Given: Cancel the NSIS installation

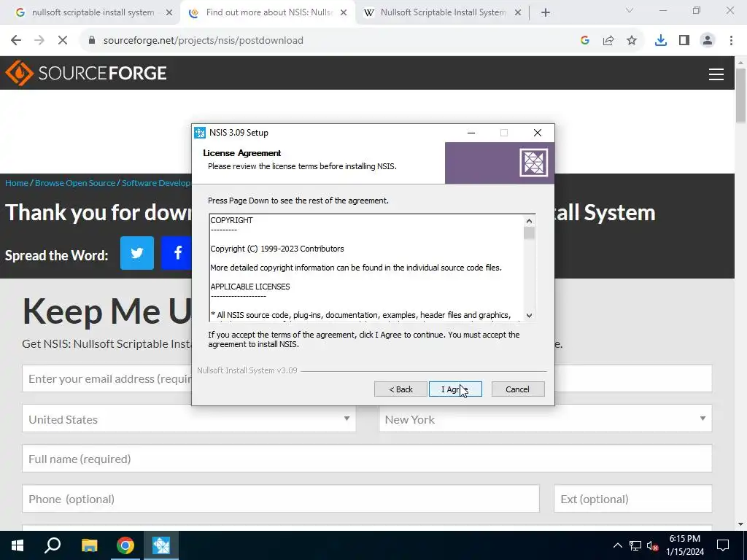Looking at the screenshot, I should [517, 389].
